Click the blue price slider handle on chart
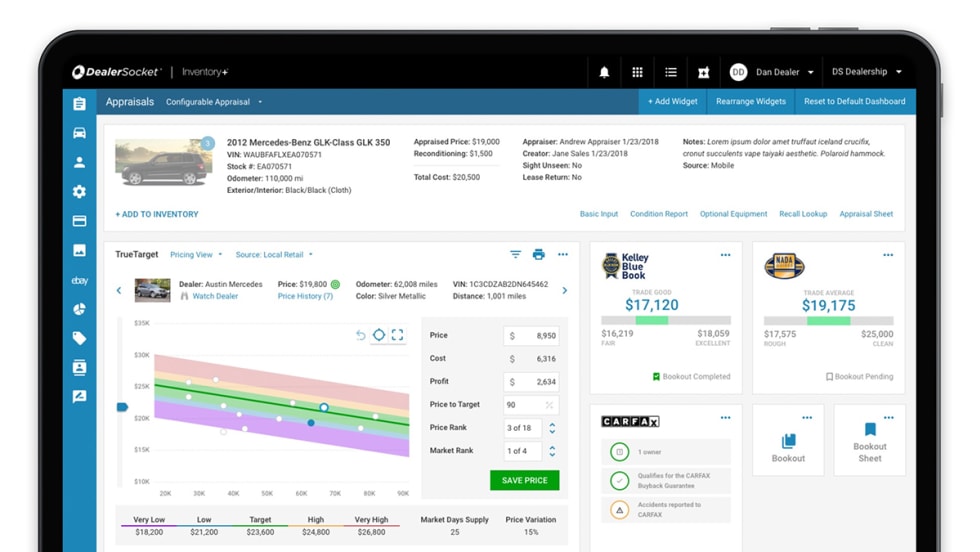 (123, 407)
